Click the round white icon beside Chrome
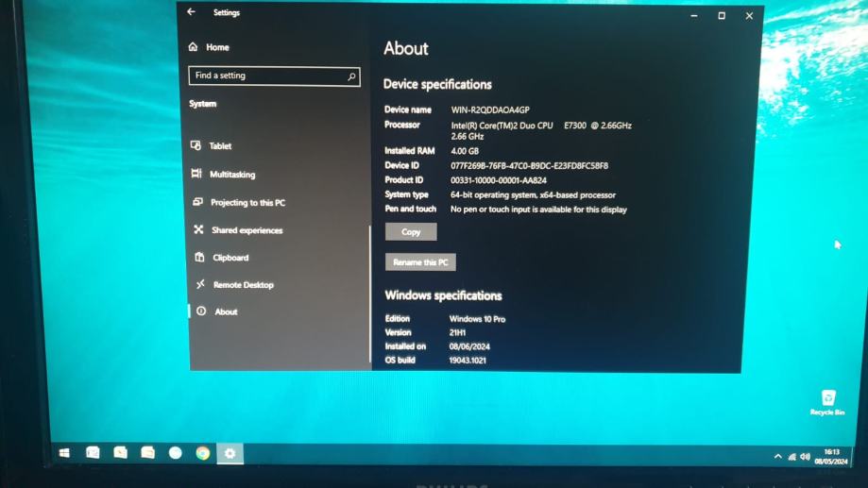Screen dimensions: 868x488 176,453
